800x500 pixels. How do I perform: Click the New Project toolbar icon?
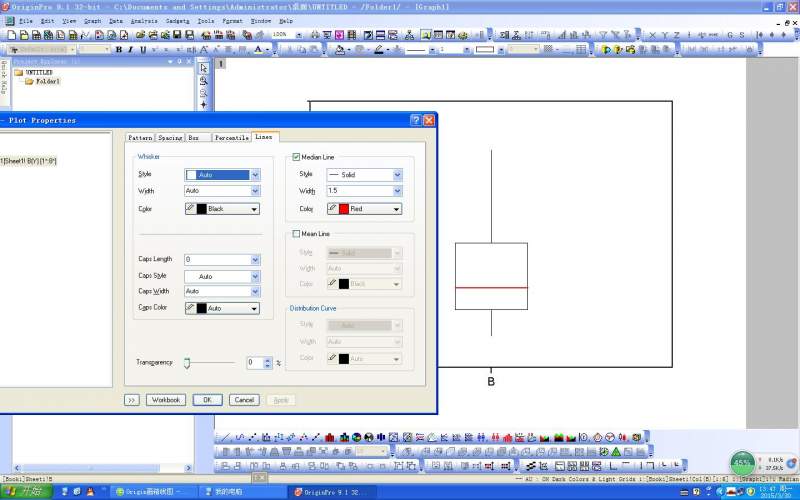click(x=11, y=35)
